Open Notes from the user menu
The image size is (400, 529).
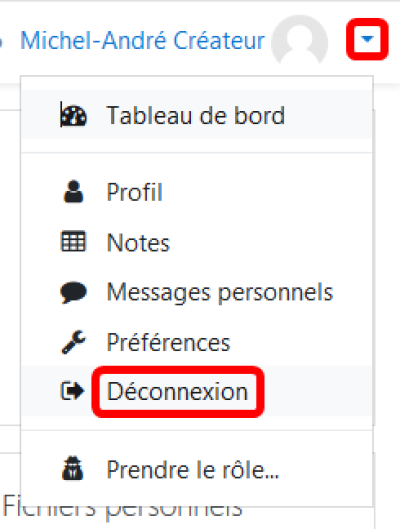197,242
